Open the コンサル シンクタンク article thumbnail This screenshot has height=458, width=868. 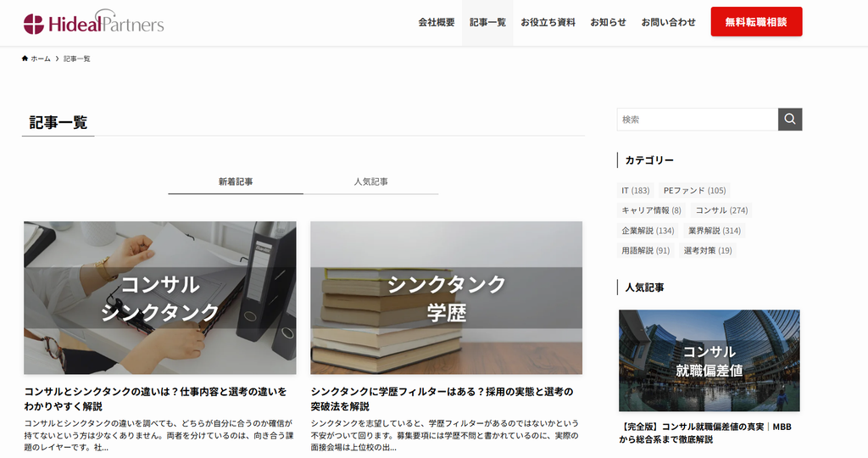point(160,298)
